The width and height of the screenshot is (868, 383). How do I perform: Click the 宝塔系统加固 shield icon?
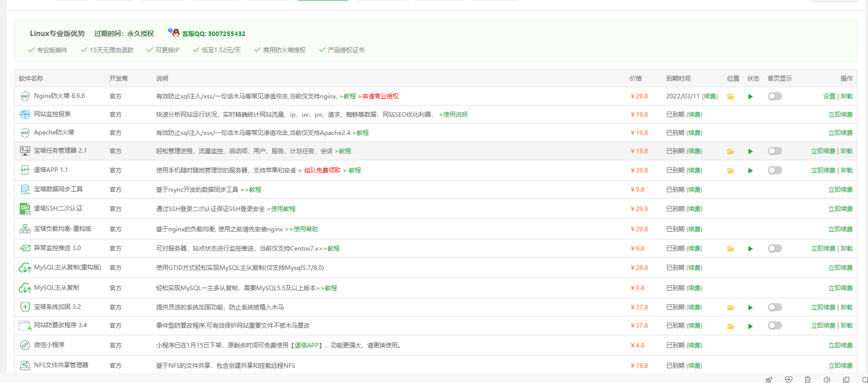click(x=25, y=307)
